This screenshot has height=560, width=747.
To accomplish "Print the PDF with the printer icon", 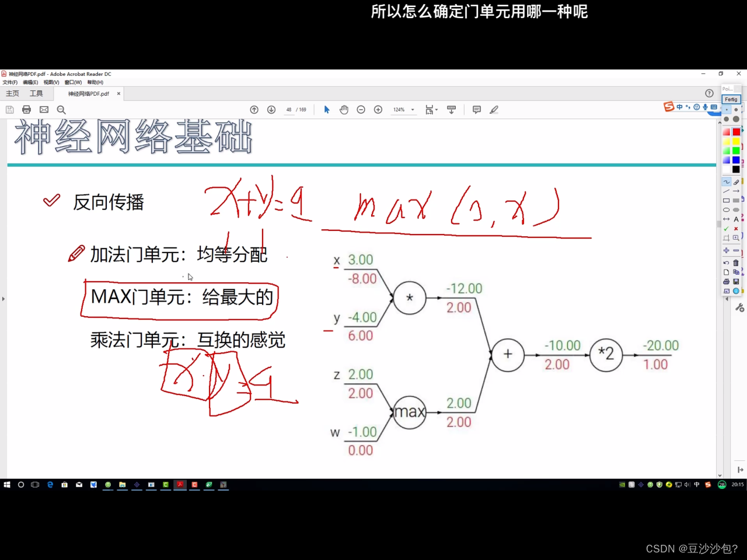I will pyautogui.click(x=26, y=110).
